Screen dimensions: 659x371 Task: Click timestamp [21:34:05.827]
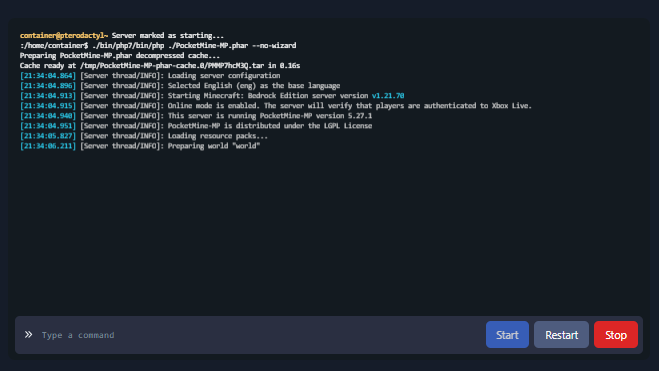48,136
